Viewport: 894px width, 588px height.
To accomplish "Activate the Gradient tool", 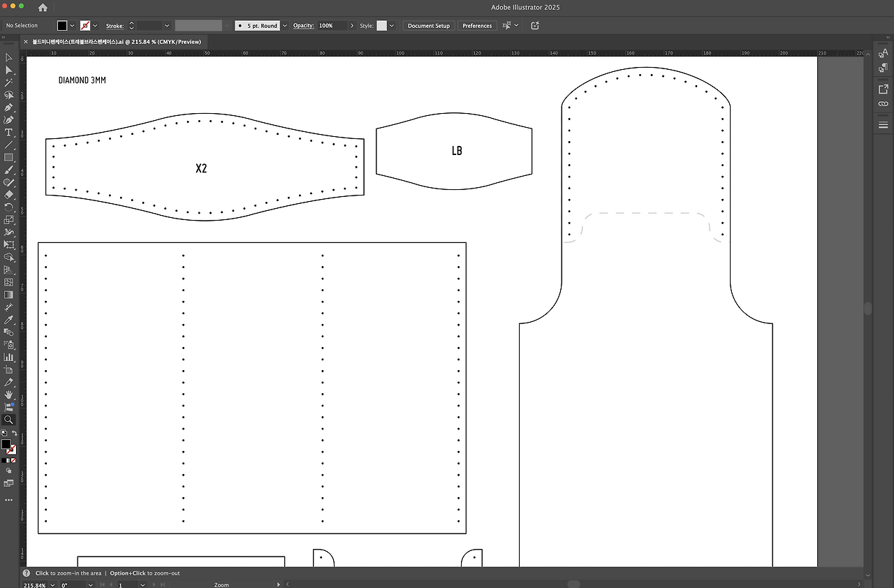I will (x=9, y=295).
